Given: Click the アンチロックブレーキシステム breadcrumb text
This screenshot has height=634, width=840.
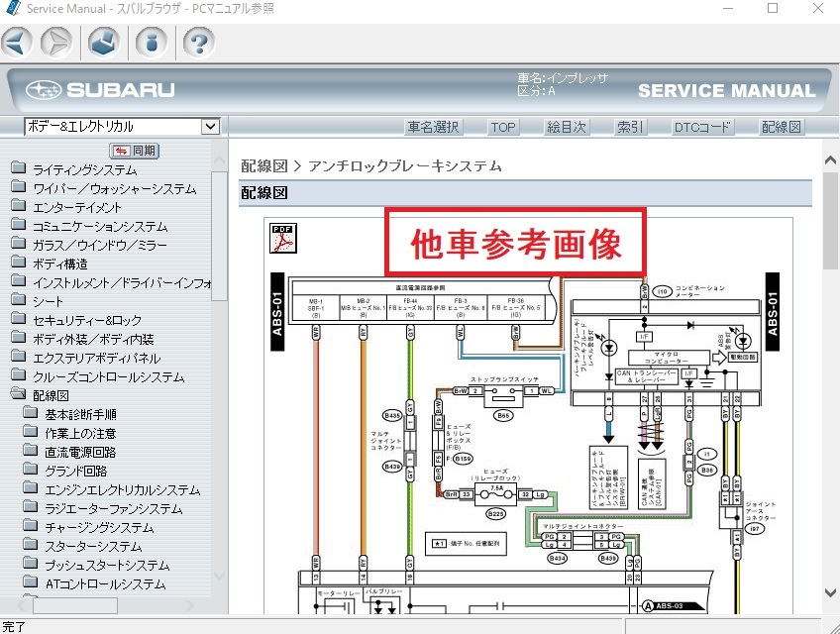Looking at the screenshot, I should pos(405,166).
